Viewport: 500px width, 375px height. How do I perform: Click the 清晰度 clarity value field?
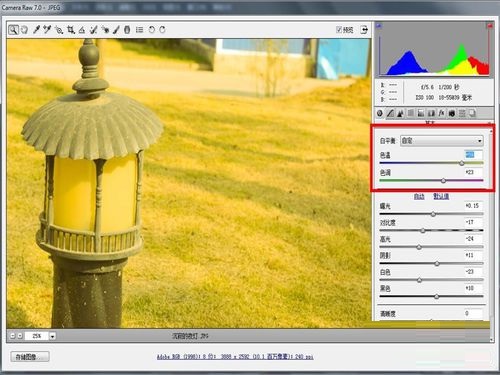473,313
